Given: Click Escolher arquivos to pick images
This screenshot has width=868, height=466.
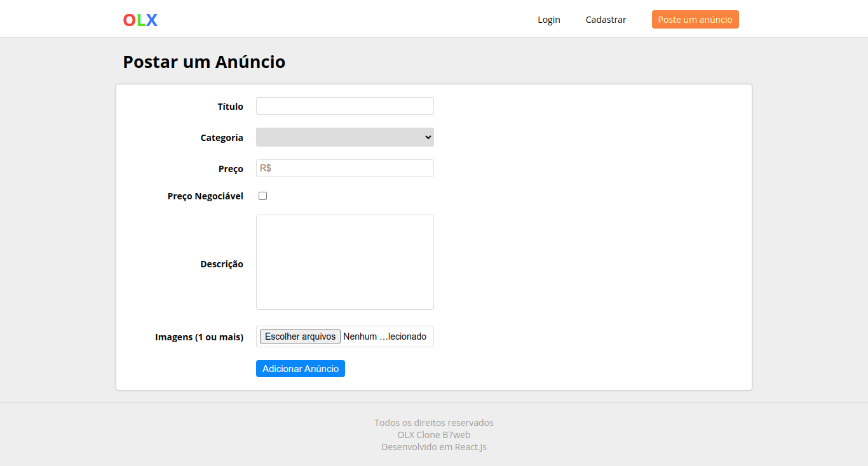Looking at the screenshot, I should pos(299,336).
